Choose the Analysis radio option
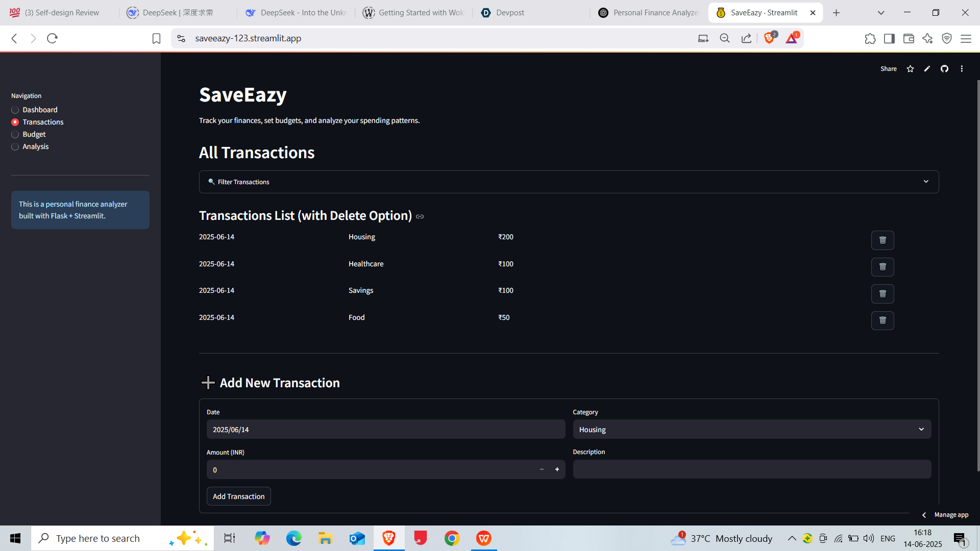980x551 pixels. pyautogui.click(x=15, y=146)
